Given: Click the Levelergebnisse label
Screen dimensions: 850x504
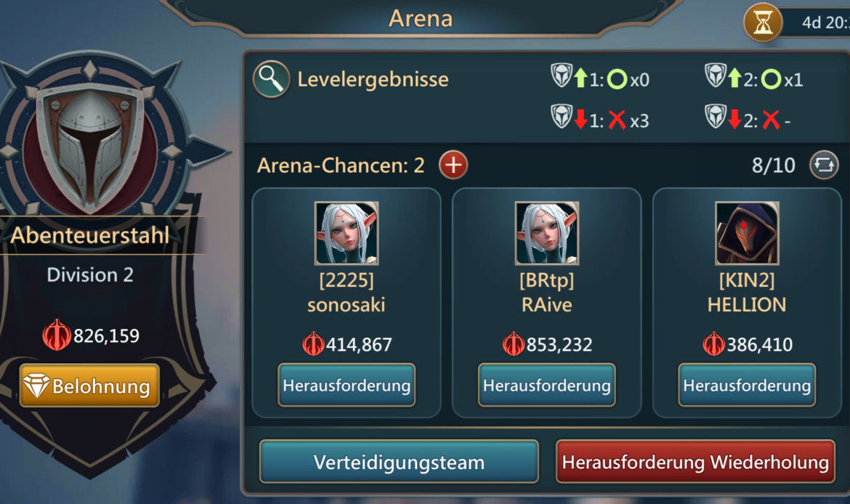Looking at the screenshot, I should pos(373,79).
